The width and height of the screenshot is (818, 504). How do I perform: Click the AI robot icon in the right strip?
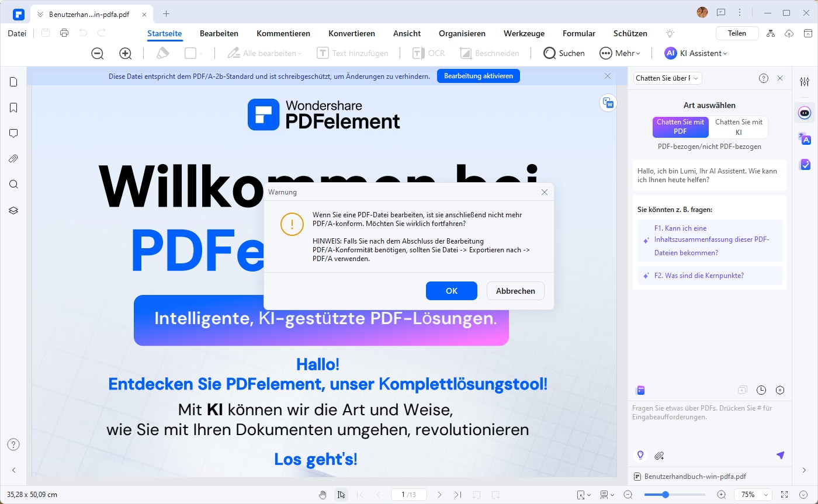805,113
